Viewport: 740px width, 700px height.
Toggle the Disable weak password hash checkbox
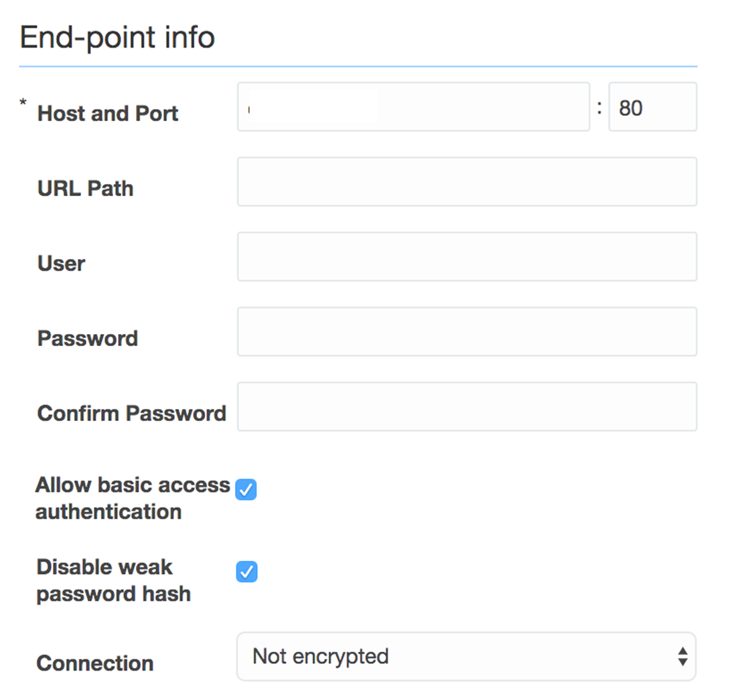(x=246, y=572)
